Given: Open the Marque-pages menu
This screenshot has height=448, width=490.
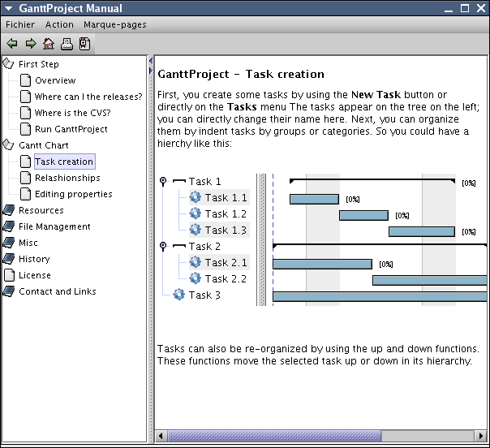Looking at the screenshot, I should pos(114,24).
